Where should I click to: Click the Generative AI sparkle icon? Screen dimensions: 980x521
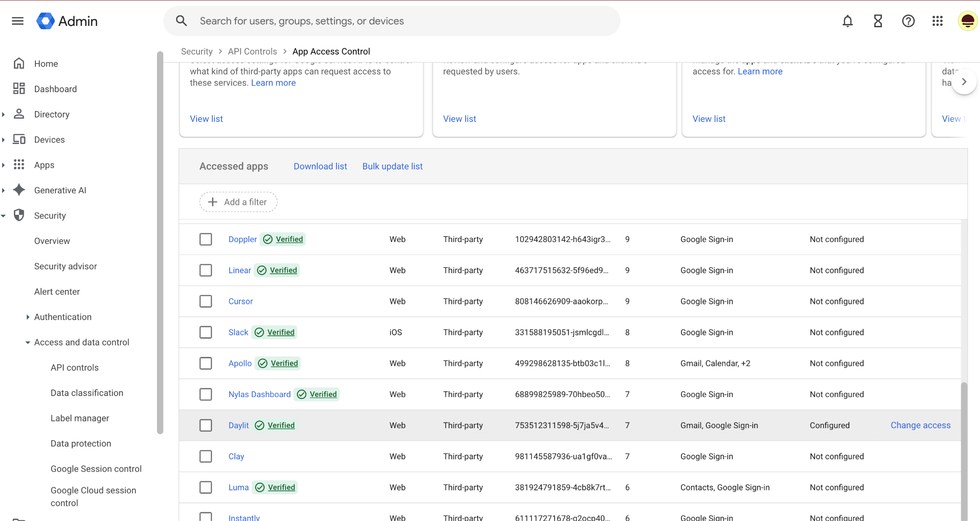pos(19,190)
